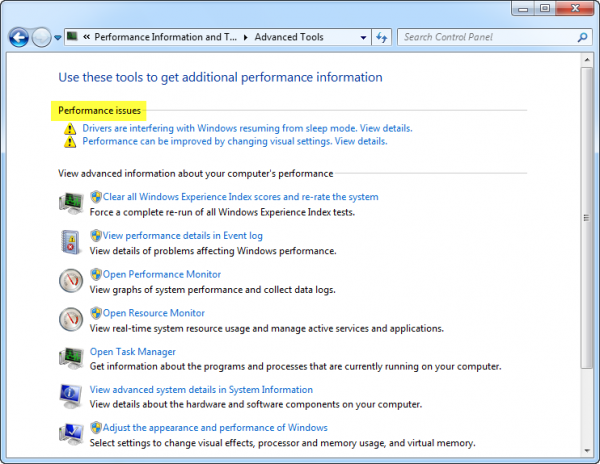
Task: Click shield icon before Open Performance Monitor
Action: point(96,274)
